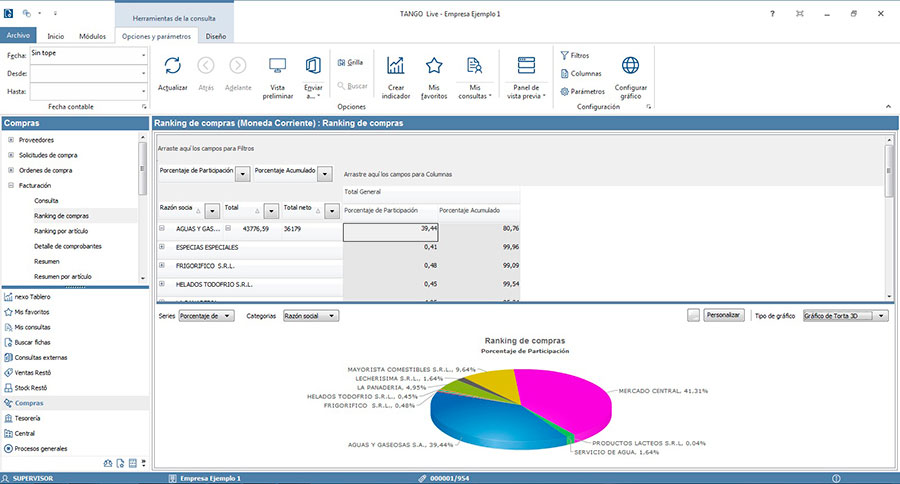Expand Ordenes de compra node
This screenshot has width=900, height=484.
coord(11,170)
